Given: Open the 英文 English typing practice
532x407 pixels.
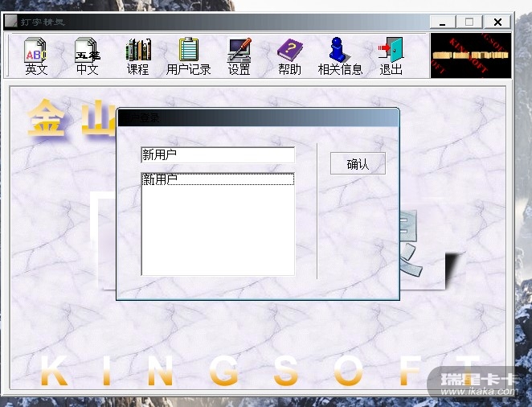Looking at the screenshot, I should click(x=35, y=56).
